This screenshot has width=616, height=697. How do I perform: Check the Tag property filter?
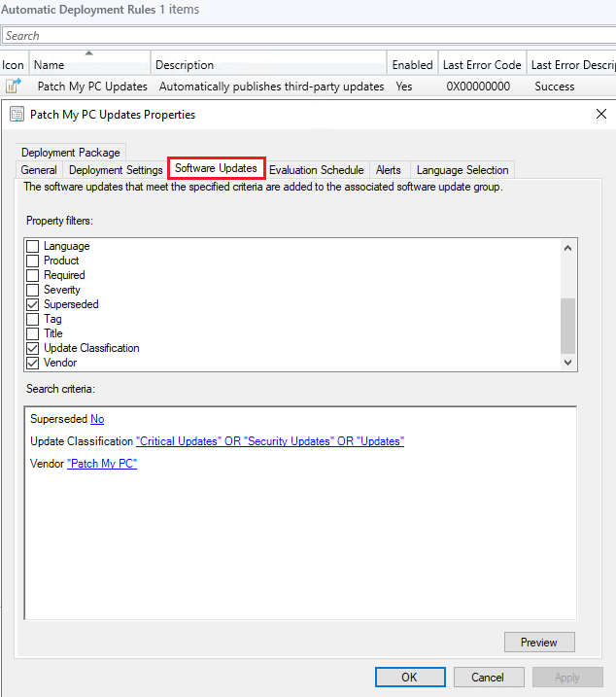32,319
